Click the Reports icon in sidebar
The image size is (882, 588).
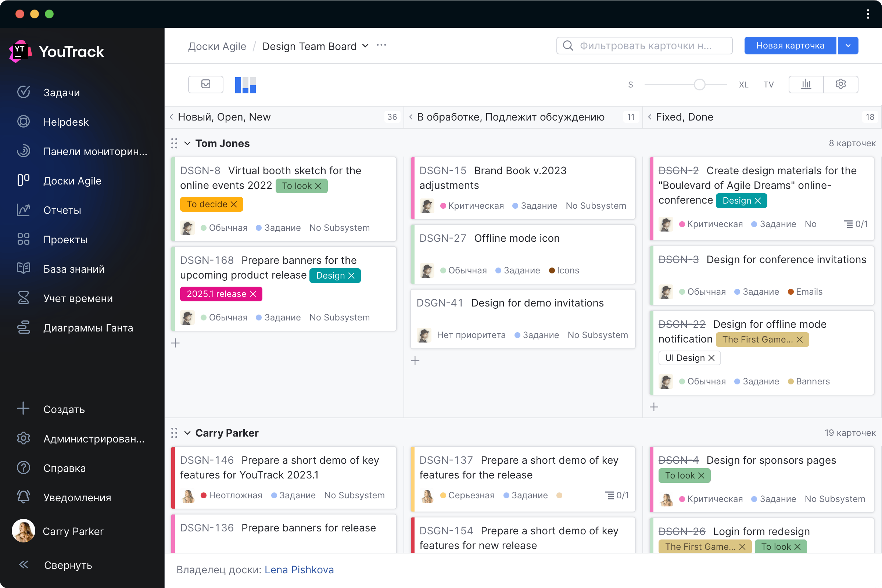(24, 211)
